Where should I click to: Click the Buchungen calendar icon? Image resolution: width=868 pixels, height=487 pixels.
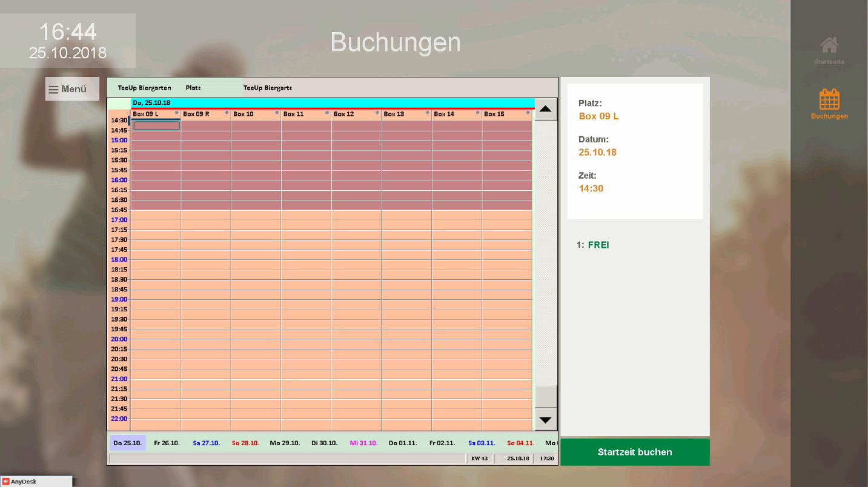829,99
